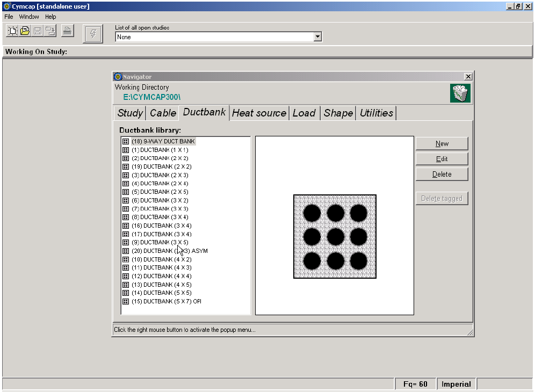The width and height of the screenshot is (535, 392).
Task: Select (17) DUCTBANK (3 X 4) entry
Action: (161, 234)
